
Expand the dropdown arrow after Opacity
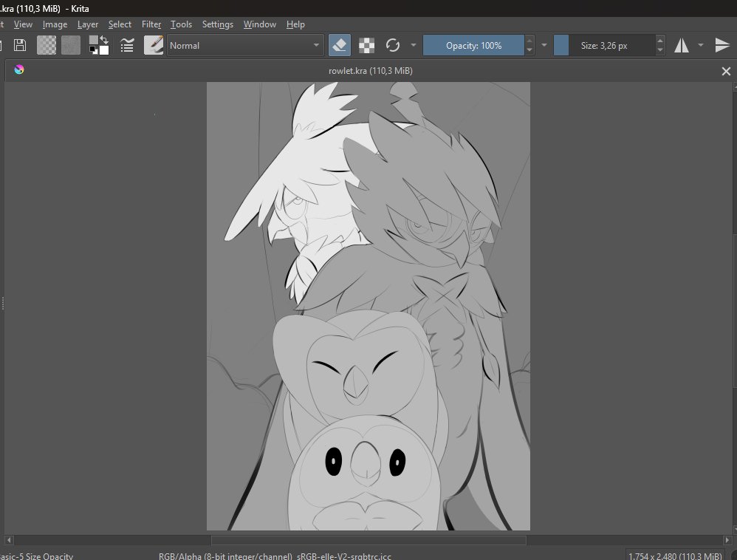(544, 45)
